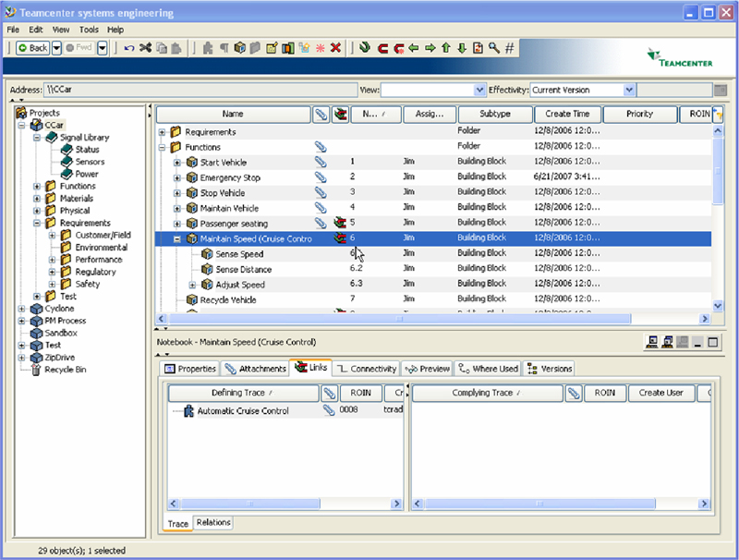Select the Automatic Cruise Control trace entry
Screen dimensions: 739x560
(x=243, y=411)
